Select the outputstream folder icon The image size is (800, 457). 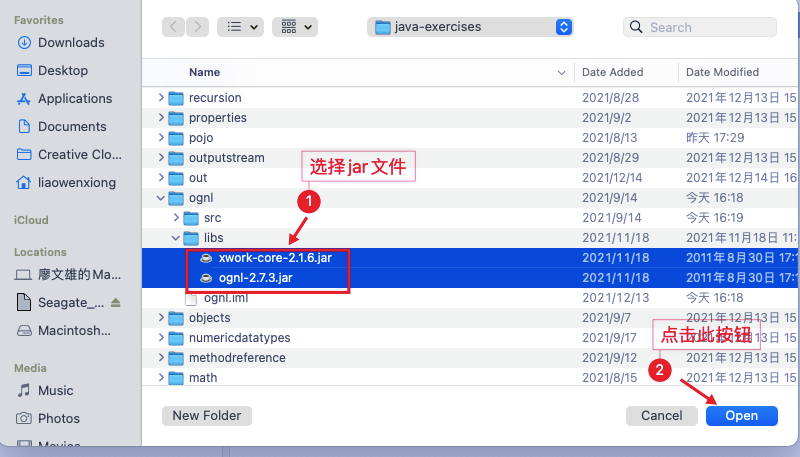176,158
